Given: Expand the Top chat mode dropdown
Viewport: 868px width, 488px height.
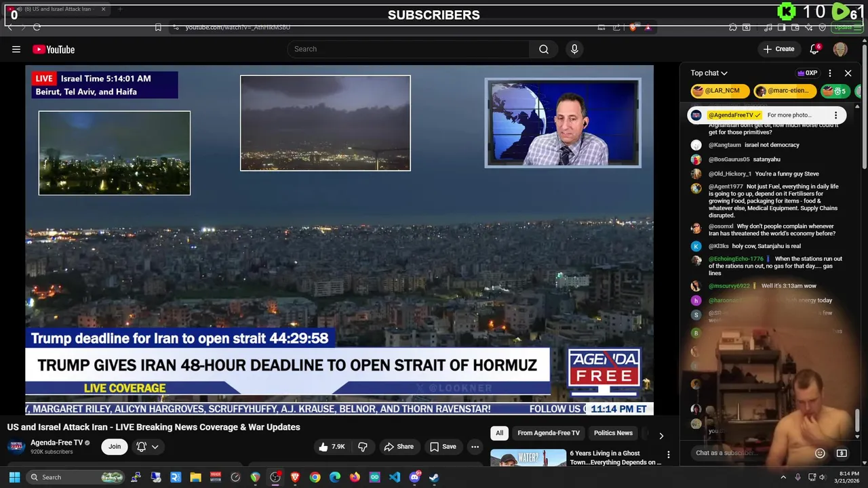Looking at the screenshot, I should tap(709, 73).
